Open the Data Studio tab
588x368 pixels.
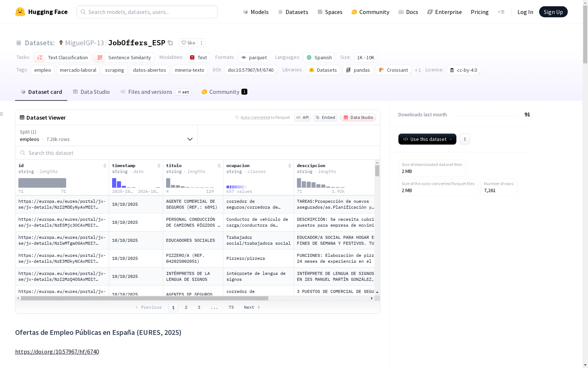point(91,92)
